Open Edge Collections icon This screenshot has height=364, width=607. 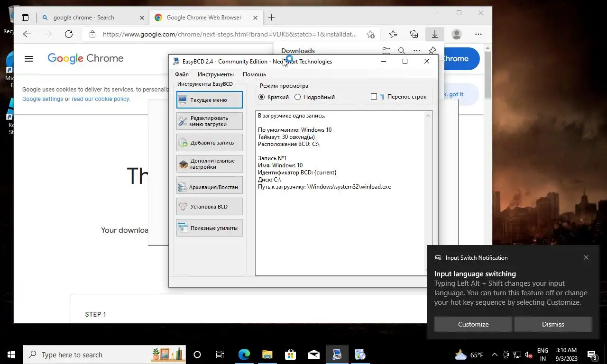click(x=414, y=34)
